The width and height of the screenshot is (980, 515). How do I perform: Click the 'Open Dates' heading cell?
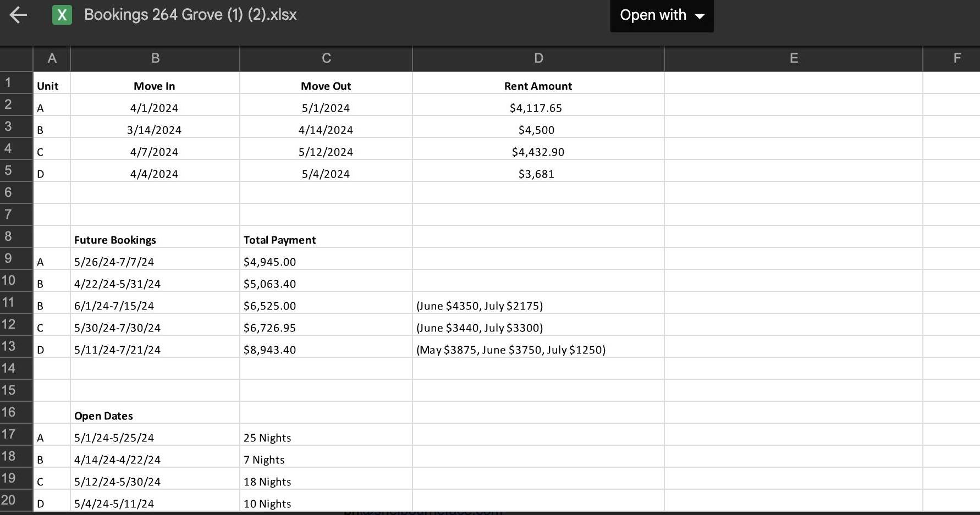tap(155, 413)
